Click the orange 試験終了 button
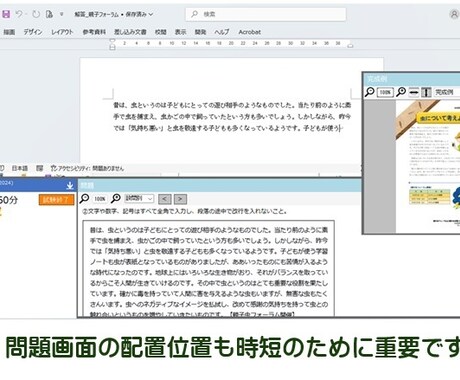 pyautogui.click(x=56, y=200)
